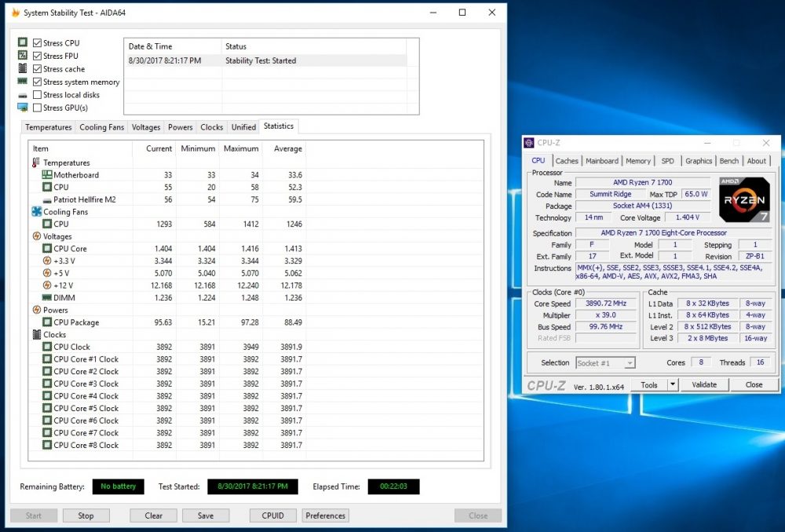
Task: Open the CPUID panel button
Action: click(273, 516)
